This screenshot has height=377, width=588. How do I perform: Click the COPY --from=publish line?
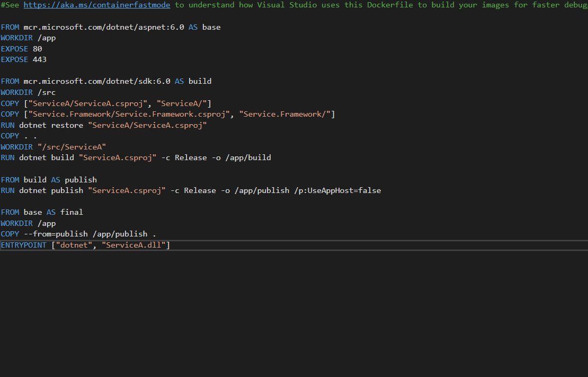tap(78, 234)
